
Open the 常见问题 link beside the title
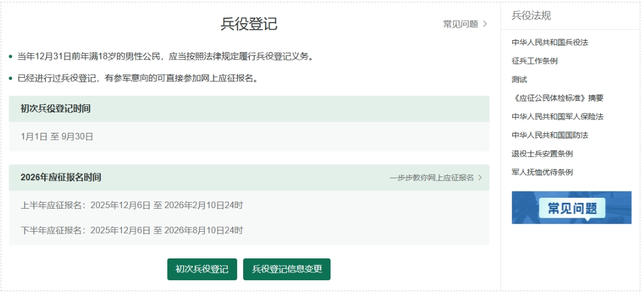[460, 24]
